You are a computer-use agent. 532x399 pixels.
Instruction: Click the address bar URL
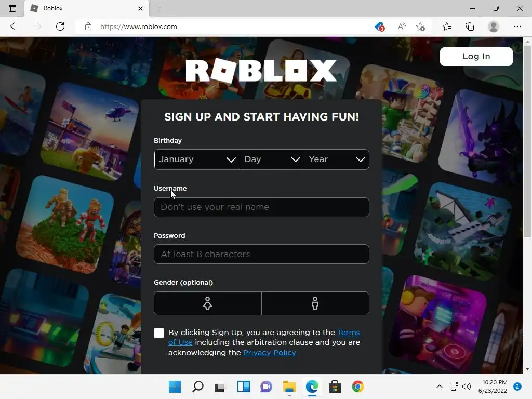[x=138, y=26]
